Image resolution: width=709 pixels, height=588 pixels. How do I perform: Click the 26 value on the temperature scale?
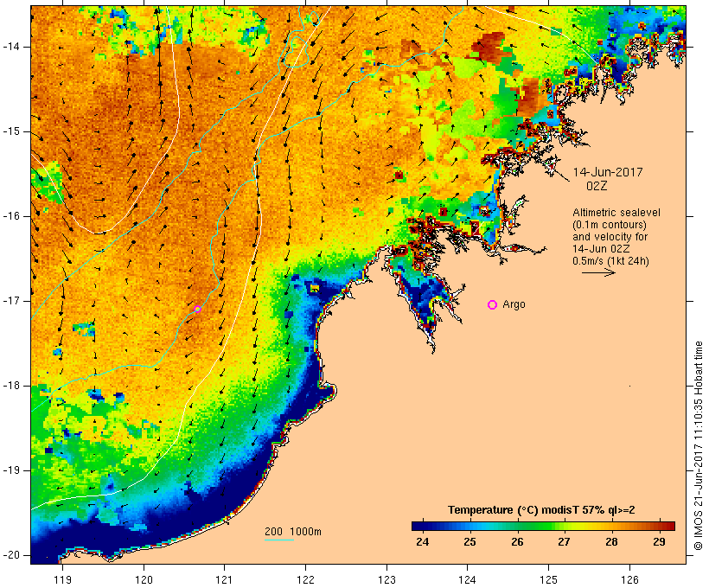point(517,542)
